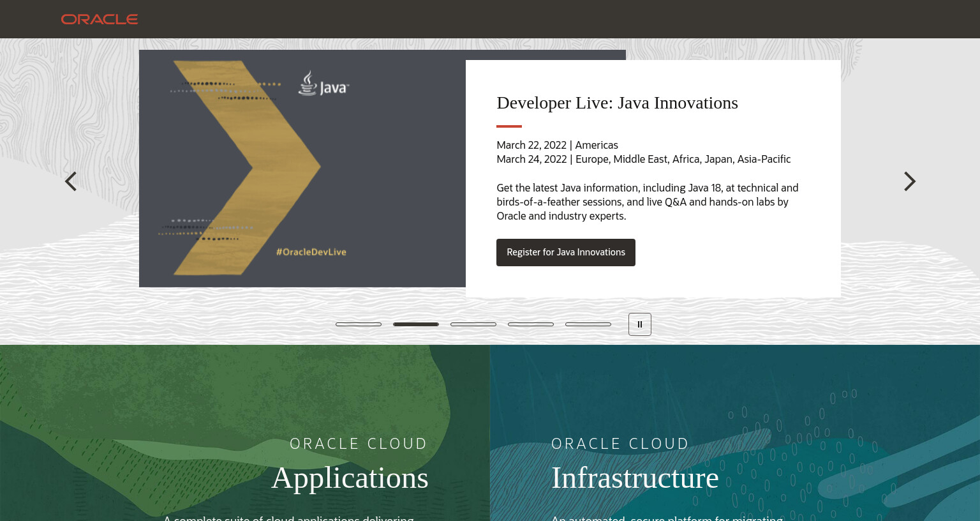Screen dimensions: 980x521
Task: Click the #OracleDevLive hashtag text
Action: [x=311, y=252]
